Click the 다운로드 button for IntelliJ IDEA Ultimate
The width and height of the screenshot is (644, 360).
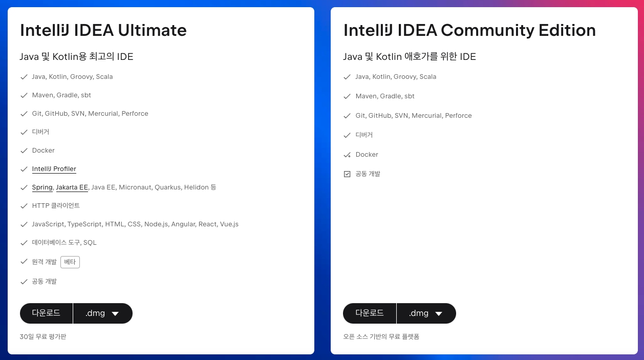(x=46, y=313)
